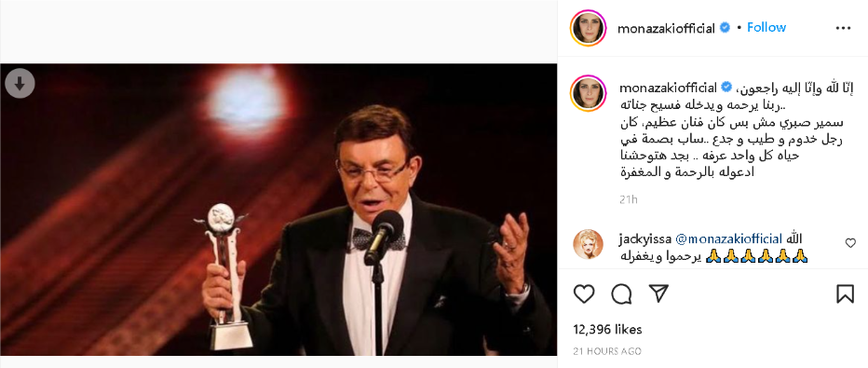The width and height of the screenshot is (868, 368).
Task: Open the three-dot more options menu
Action: (843, 28)
